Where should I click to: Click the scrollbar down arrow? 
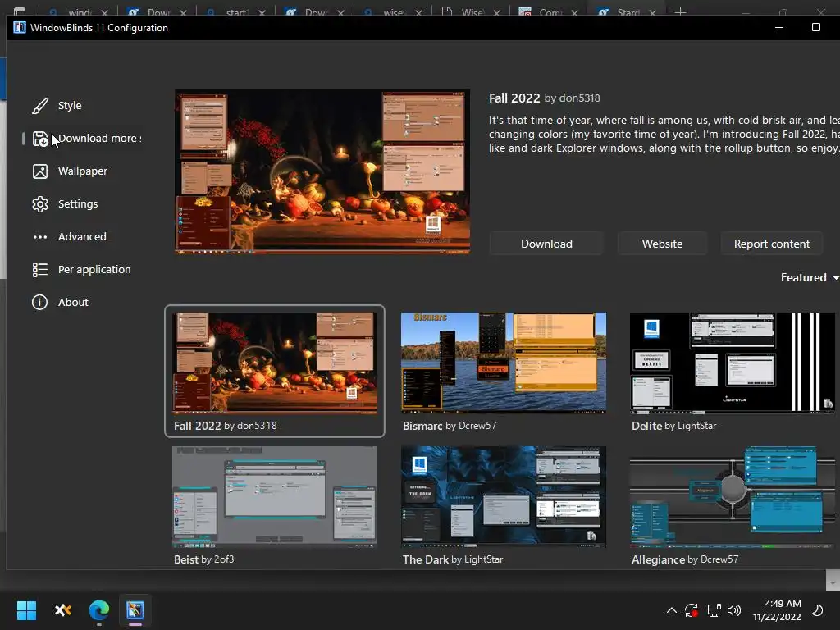[x=833, y=582]
